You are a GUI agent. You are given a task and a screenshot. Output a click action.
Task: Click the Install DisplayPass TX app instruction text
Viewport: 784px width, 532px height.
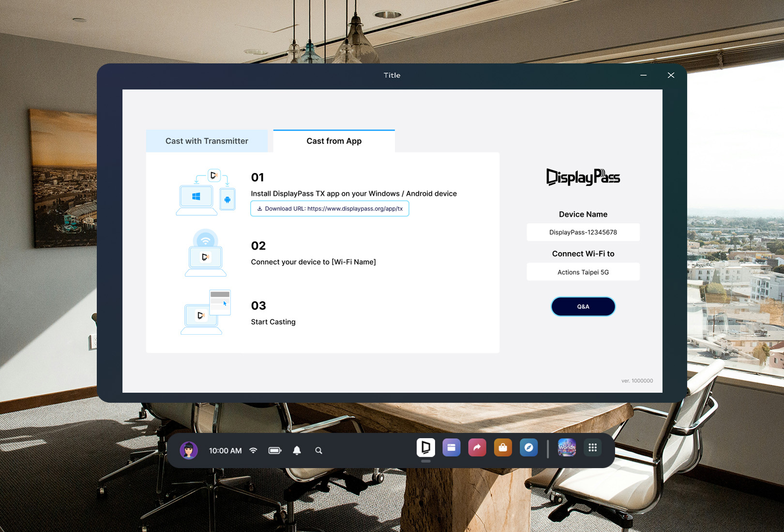click(354, 193)
